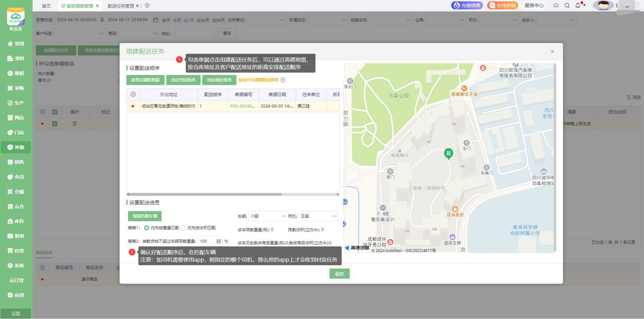Select 优先按体积匹配 strategy radio
This screenshot has height=319, width=644.
click(x=183, y=228)
